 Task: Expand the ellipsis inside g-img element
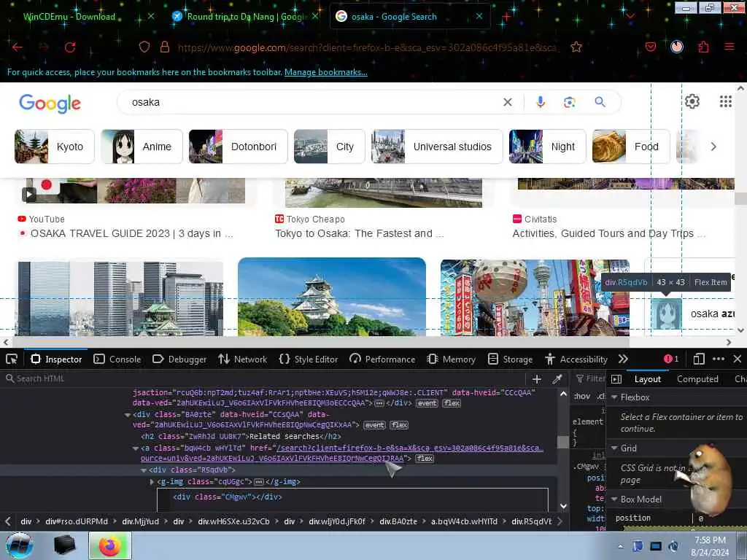coord(259,482)
